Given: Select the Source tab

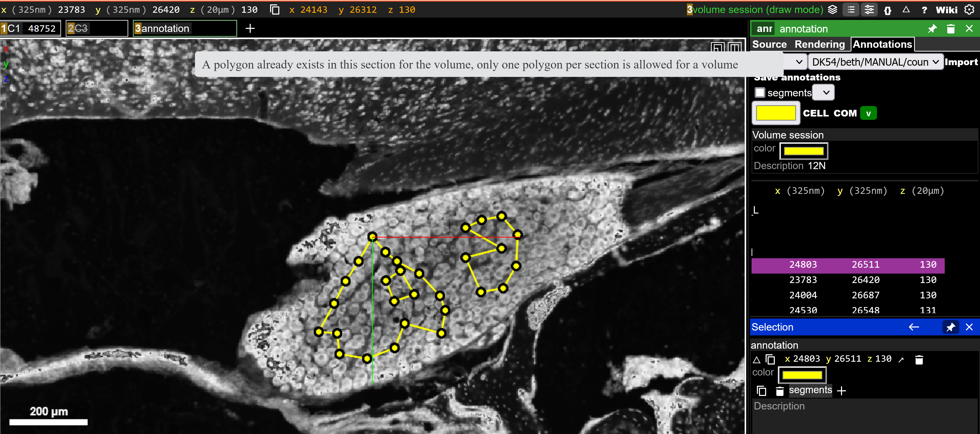Looking at the screenshot, I should [x=769, y=44].
